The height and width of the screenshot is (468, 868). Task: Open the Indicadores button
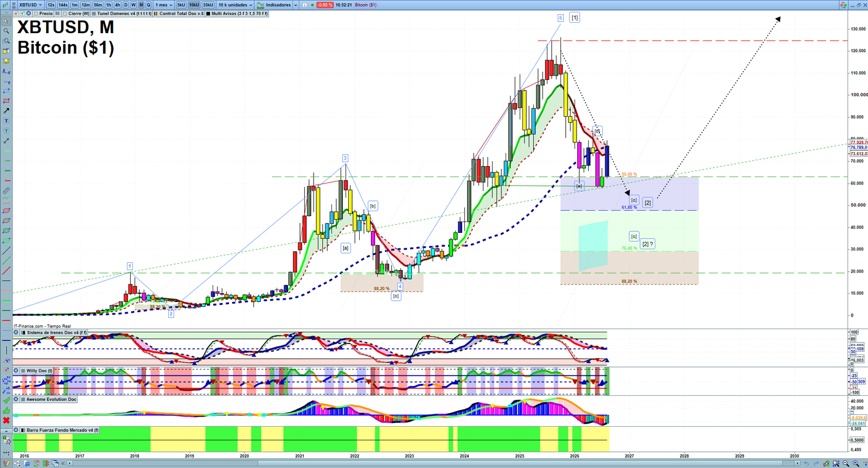[x=274, y=5]
